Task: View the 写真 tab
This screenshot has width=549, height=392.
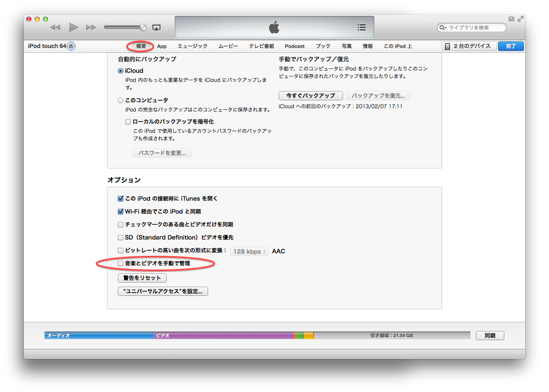Action: (347, 46)
